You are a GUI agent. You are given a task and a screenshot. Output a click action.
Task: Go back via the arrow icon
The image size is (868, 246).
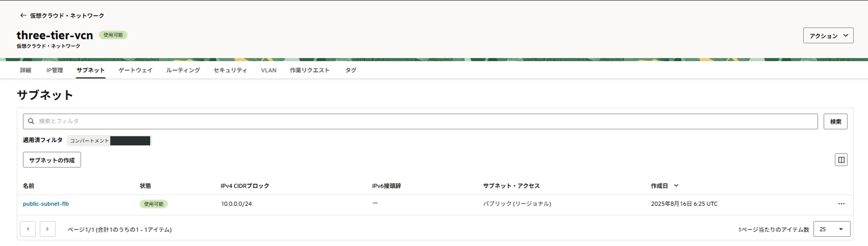coord(23,16)
